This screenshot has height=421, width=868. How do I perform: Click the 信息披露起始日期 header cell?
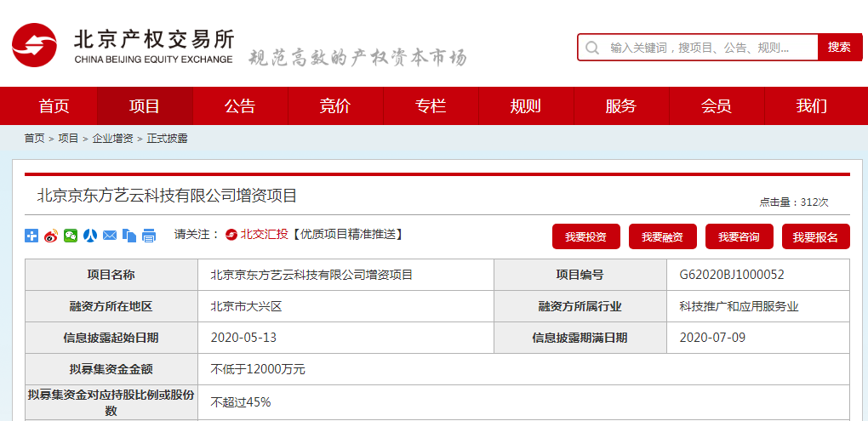pyautogui.click(x=111, y=338)
